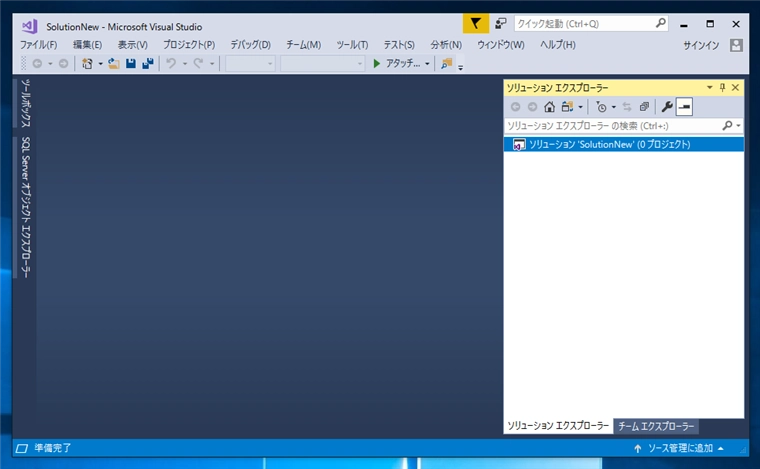Toggle Preview Selected Items button

(684, 107)
